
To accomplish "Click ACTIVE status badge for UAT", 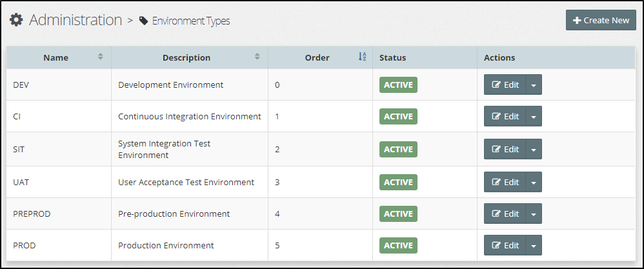I will [398, 182].
